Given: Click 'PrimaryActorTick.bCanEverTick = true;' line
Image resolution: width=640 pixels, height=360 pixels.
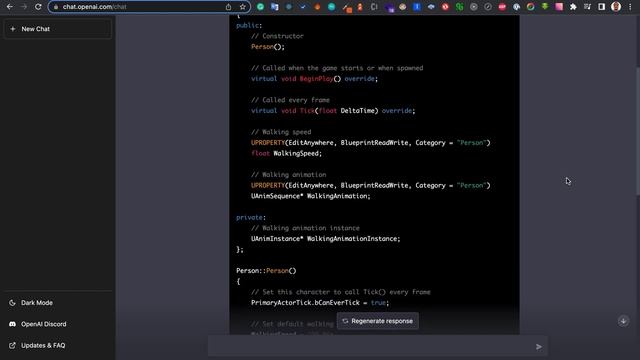Looking at the screenshot, I should [x=320, y=302].
